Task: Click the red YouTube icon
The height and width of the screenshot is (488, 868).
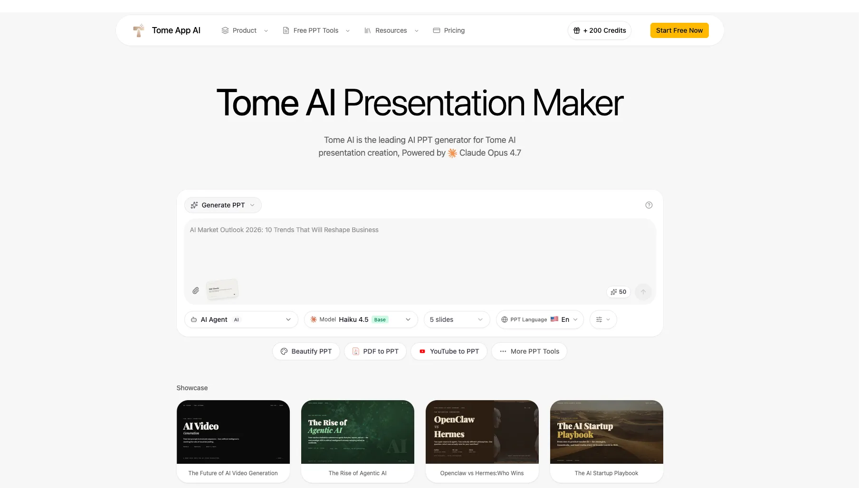Action: click(x=422, y=351)
